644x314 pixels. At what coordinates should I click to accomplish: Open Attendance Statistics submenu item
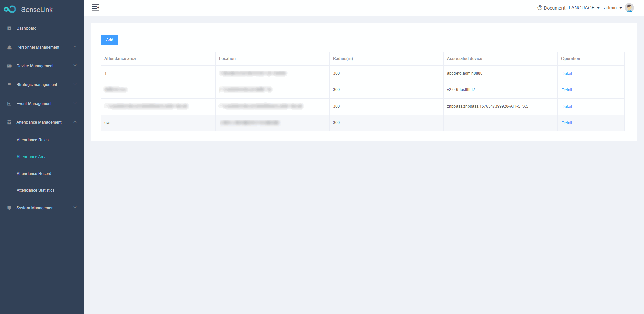(x=36, y=190)
